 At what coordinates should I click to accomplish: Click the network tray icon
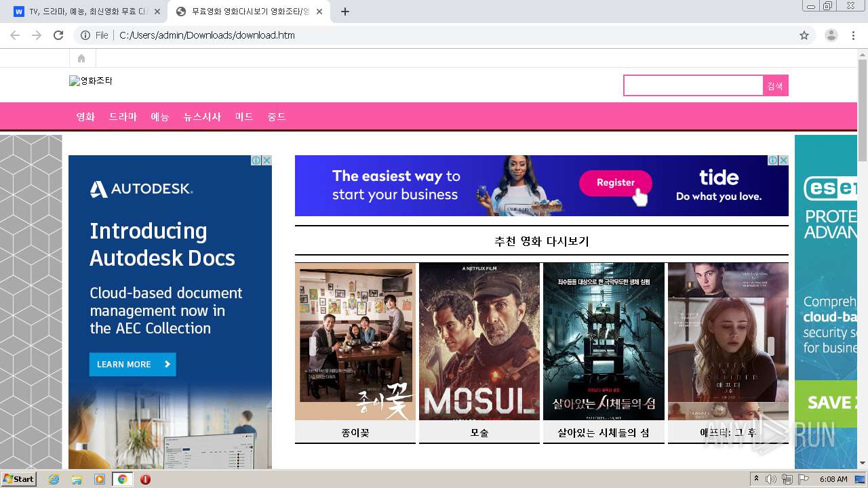click(x=787, y=479)
